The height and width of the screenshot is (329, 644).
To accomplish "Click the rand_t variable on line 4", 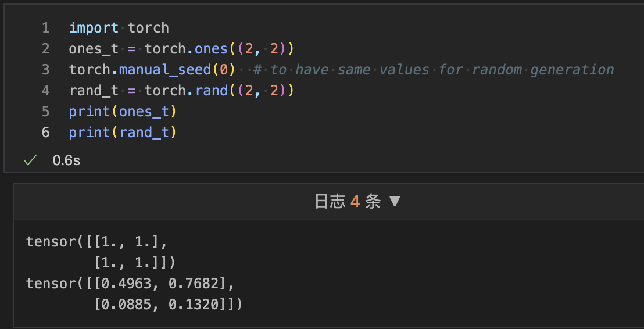I will point(94,91).
